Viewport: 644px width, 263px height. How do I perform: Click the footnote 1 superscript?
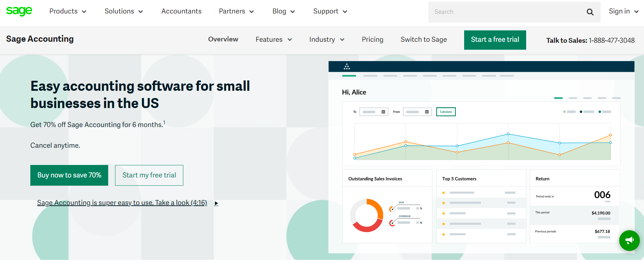click(x=164, y=122)
